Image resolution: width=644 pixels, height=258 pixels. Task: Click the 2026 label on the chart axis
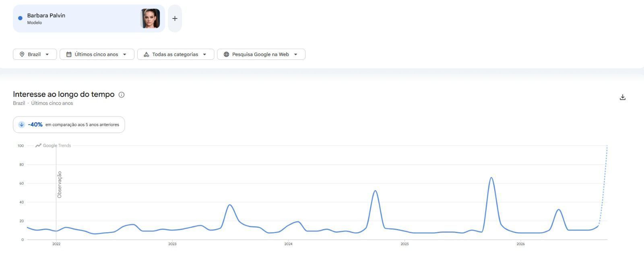point(520,244)
